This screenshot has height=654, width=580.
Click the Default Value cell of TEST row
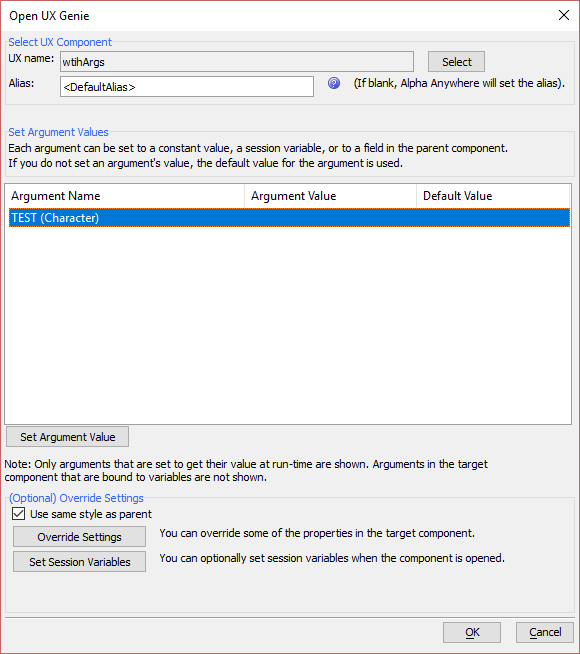tap(493, 218)
